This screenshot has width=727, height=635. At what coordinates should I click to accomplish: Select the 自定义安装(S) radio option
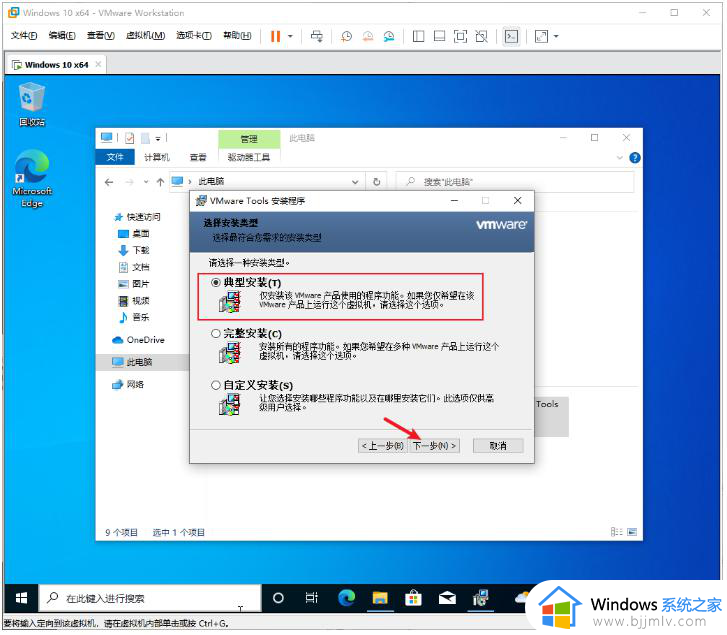pos(216,385)
